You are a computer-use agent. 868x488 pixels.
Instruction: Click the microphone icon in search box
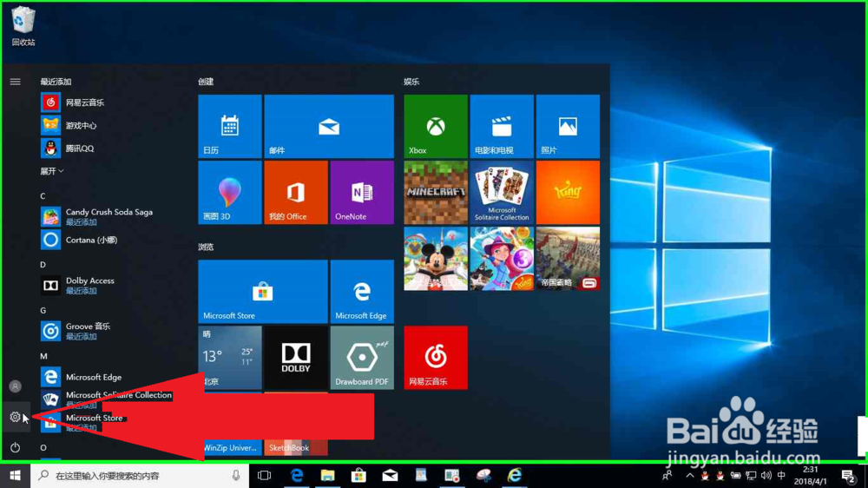pyautogui.click(x=236, y=475)
